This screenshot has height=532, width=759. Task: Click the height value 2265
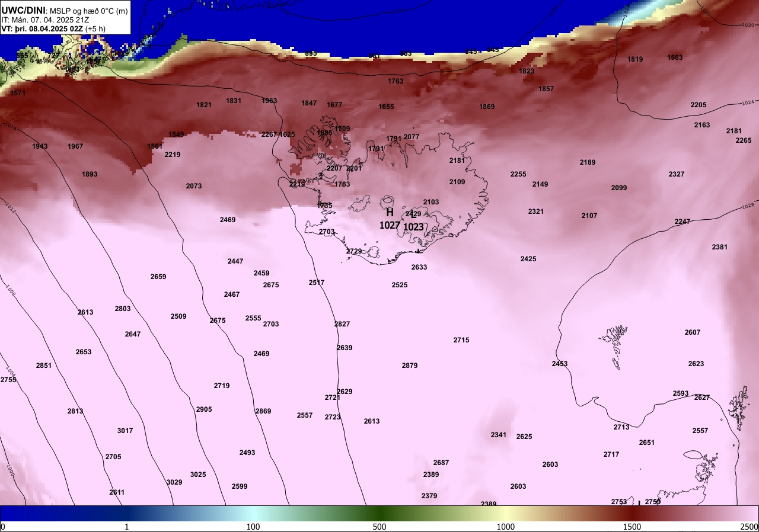tap(744, 140)
